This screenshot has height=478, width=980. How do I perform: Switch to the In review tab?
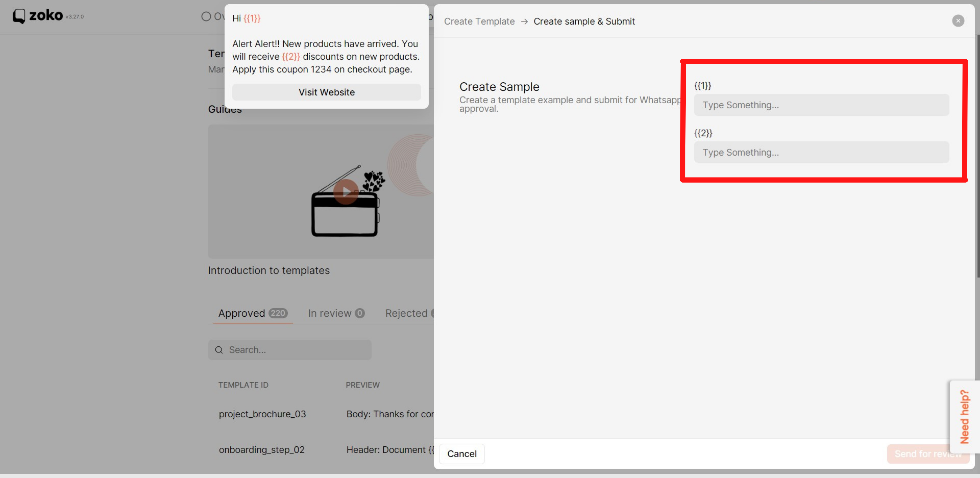(336, 313)
